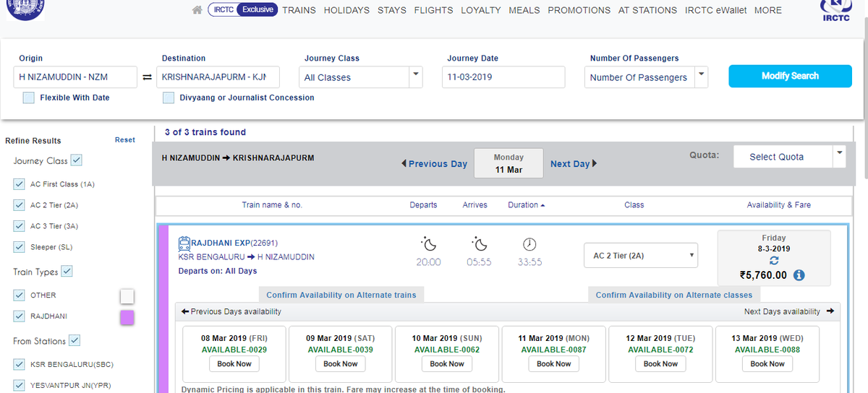Enable Flexible With Date checkbox
The width and height of the screenshot is (868, 393).
click(28, 98)
